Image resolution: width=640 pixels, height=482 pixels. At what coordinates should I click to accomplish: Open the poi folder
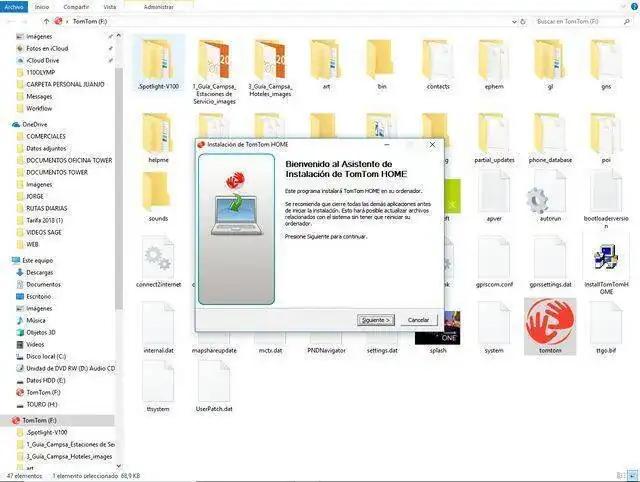coord(606,133)
